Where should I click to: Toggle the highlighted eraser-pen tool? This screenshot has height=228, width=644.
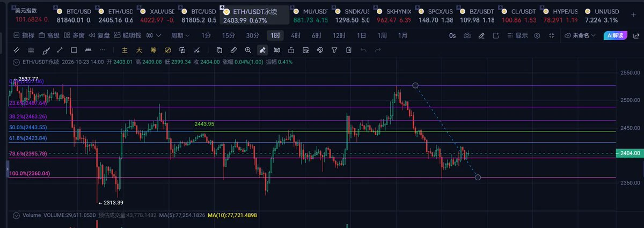262,50
